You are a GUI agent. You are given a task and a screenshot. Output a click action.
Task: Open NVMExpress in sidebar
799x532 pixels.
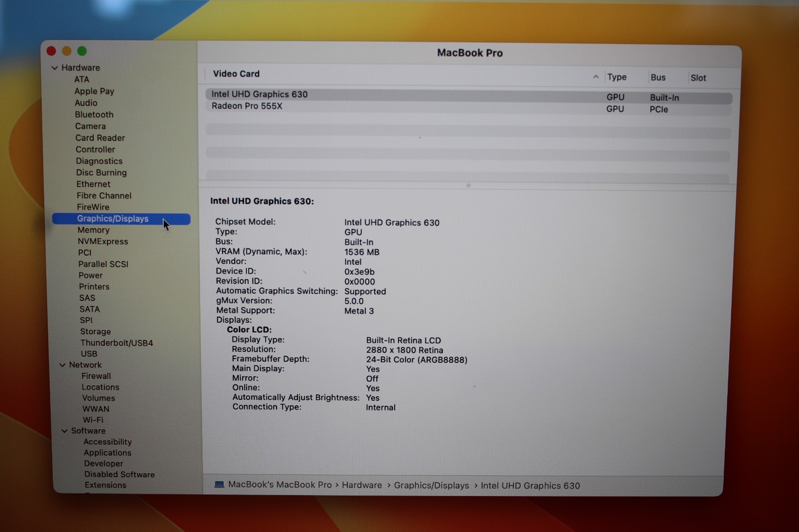[103, 242]
